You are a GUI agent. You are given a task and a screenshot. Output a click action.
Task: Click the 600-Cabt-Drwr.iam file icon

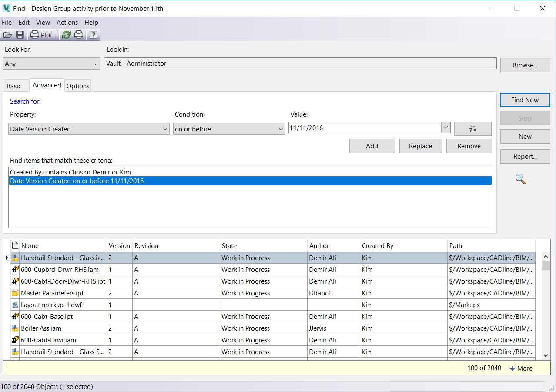(15, 340)
